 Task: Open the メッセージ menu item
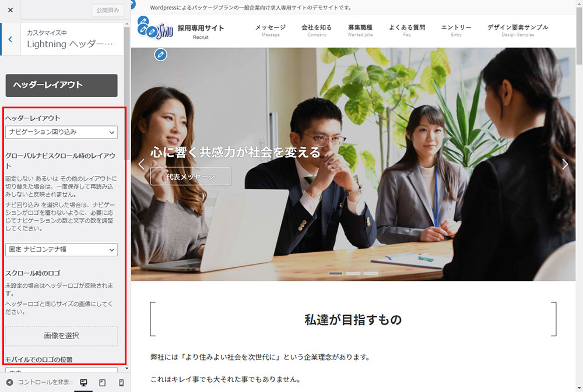270,30
